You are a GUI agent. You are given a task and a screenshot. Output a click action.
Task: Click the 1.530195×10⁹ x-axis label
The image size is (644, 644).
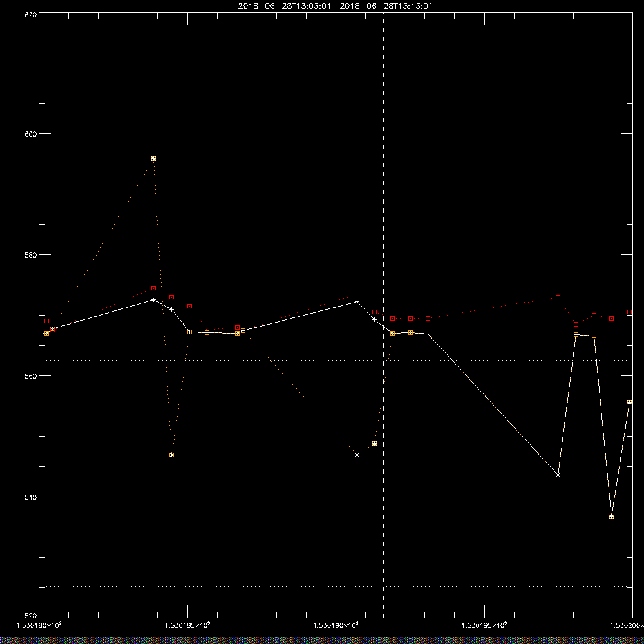pos(485,625)
